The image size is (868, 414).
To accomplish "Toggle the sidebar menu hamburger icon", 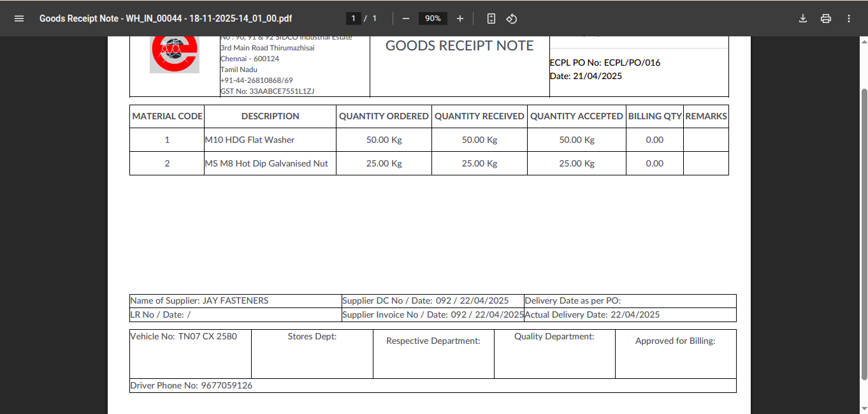I will tap(19, 18).
